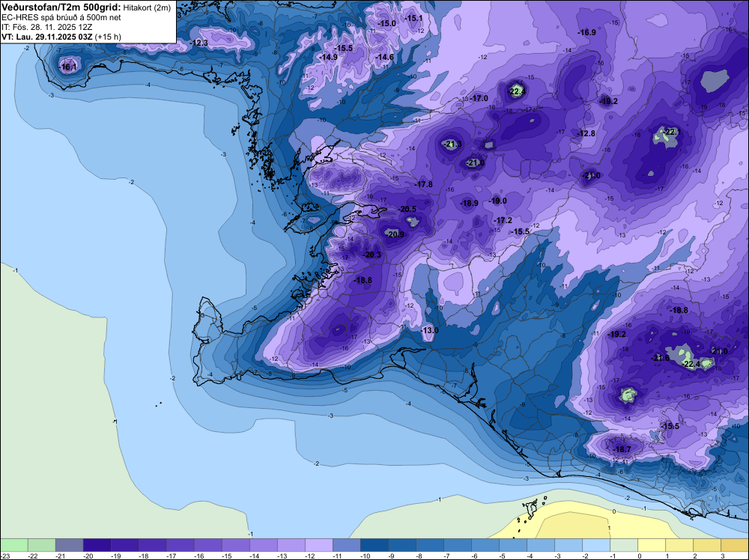
Task: Click the -17.2 temperature label
Action: click(x=503, y=220)
